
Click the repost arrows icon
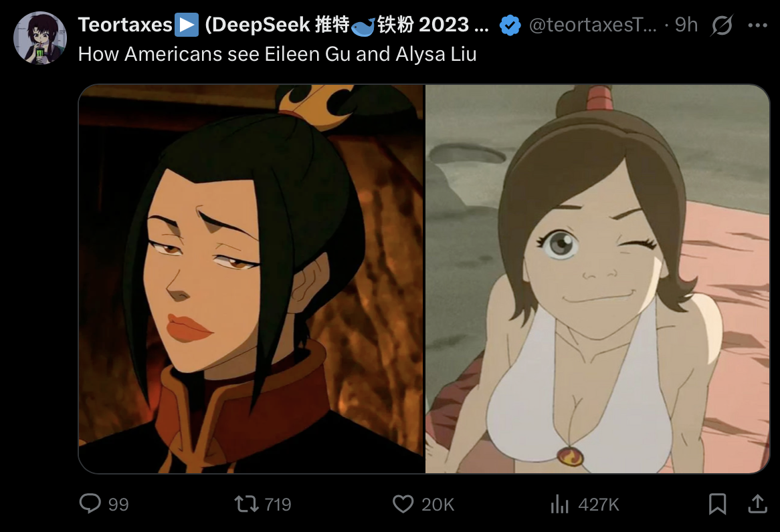pos(247,504)
